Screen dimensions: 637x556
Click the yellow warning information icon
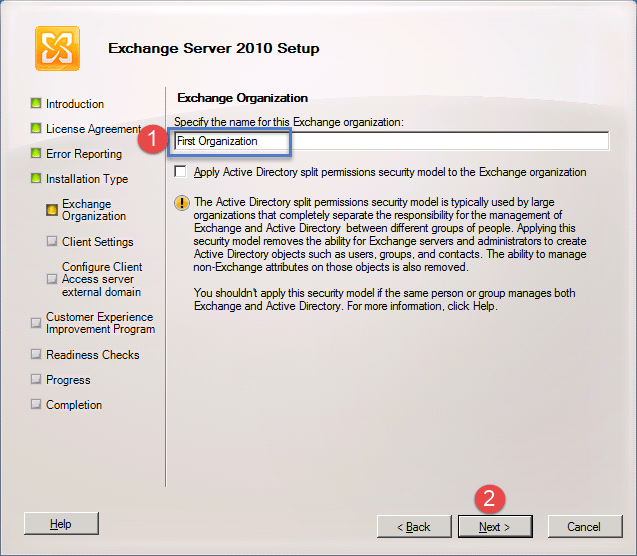182,203
